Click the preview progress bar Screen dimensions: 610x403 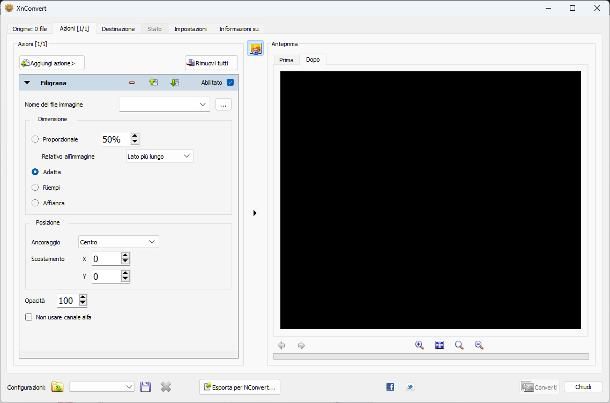click(x=431, y=356)
